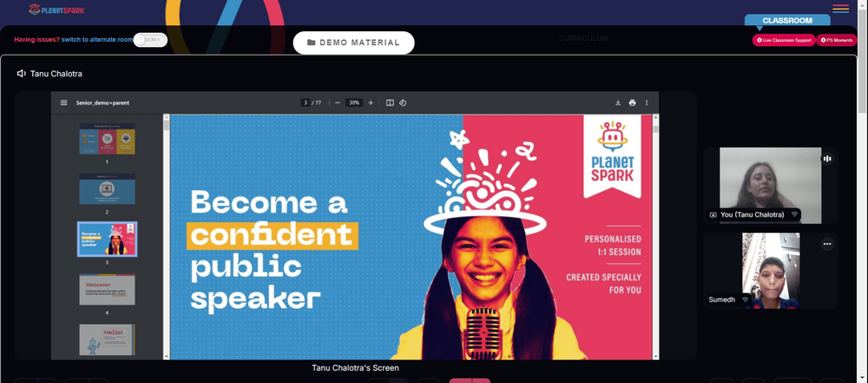Click the audio level icon on Tanu's video
The height and width of the screenshot is (383, 868).
pyautogui.click(x=827, y=159)
